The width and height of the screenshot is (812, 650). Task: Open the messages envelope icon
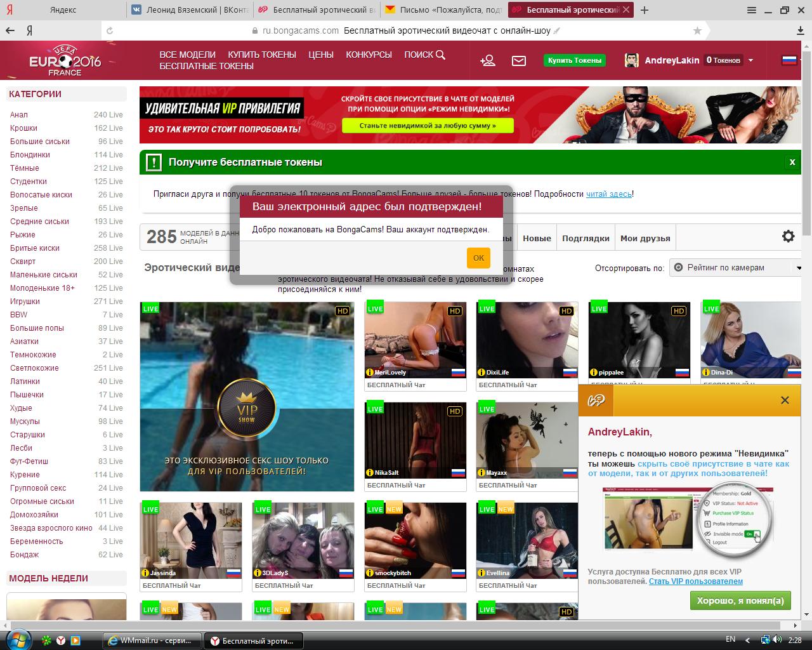[519, 60]
